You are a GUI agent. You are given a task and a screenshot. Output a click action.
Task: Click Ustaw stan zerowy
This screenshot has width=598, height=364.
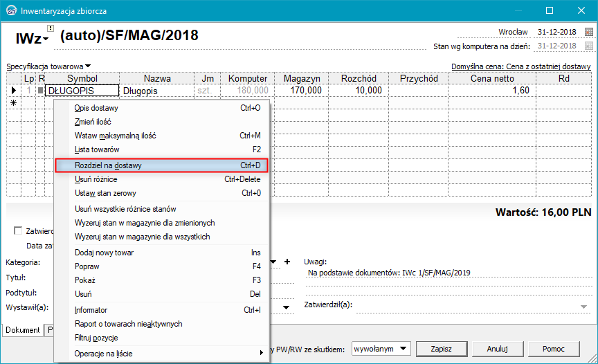point(162,193)
